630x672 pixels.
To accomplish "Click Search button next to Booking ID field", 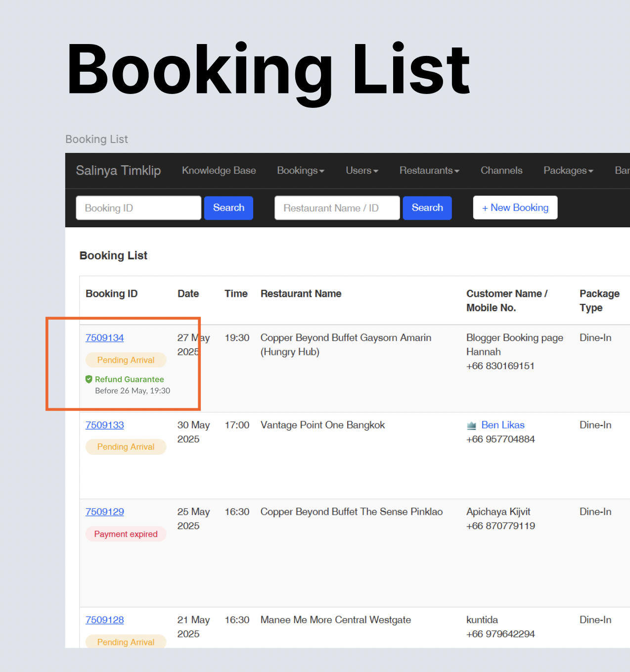I will [228, 208].
